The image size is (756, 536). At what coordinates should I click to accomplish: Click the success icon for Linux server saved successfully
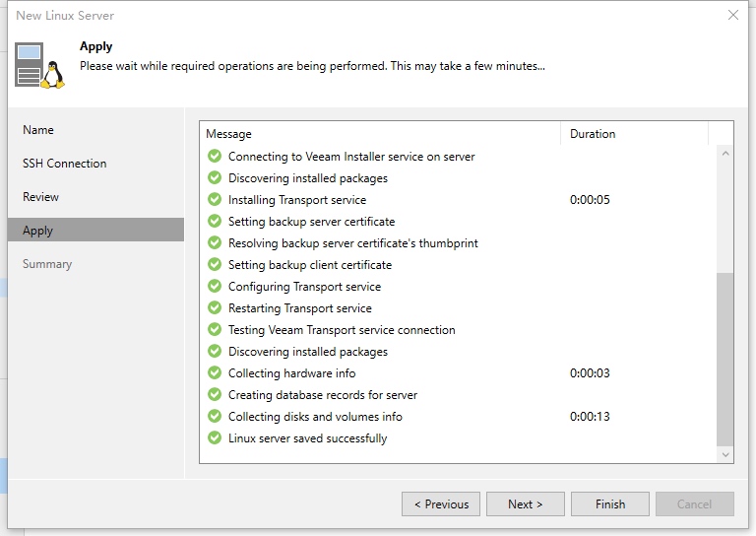(215, 438)
